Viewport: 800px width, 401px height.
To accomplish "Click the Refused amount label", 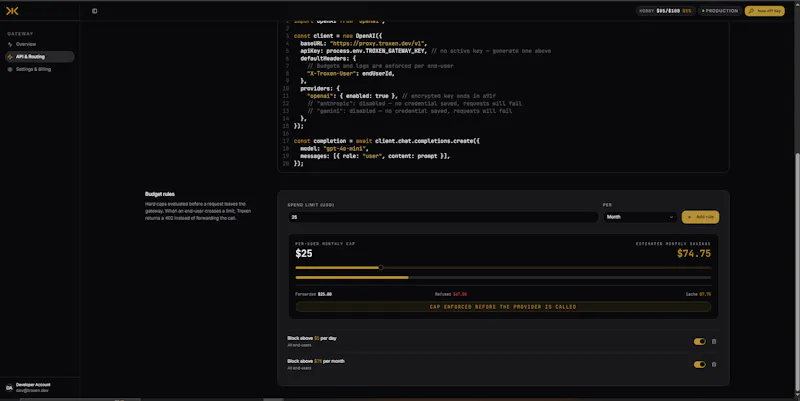I will pos(451,294).
